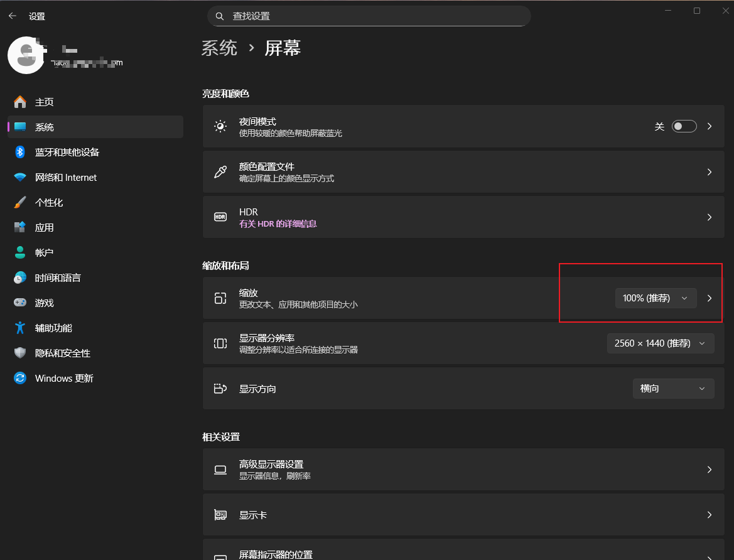Click the person icon beside 帐户
The width and height of the screenshot is (734, 560).
pos(20,252)
